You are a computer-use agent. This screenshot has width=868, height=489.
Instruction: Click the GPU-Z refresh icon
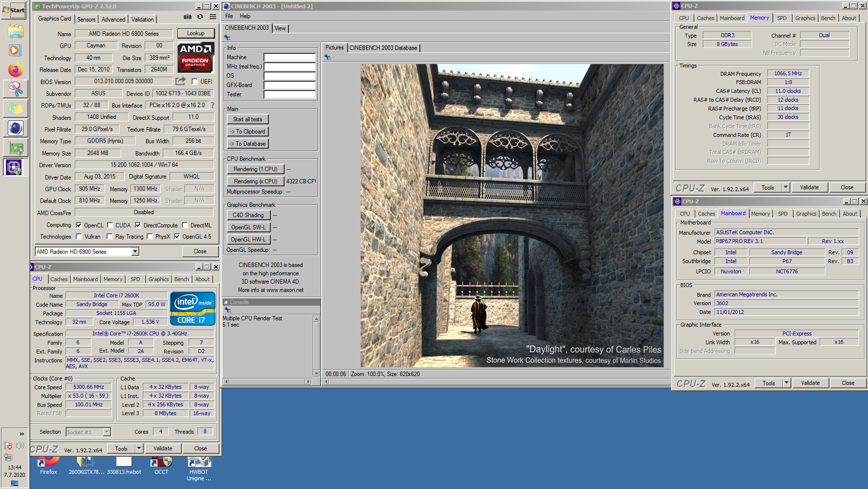(x=200, y=17)
